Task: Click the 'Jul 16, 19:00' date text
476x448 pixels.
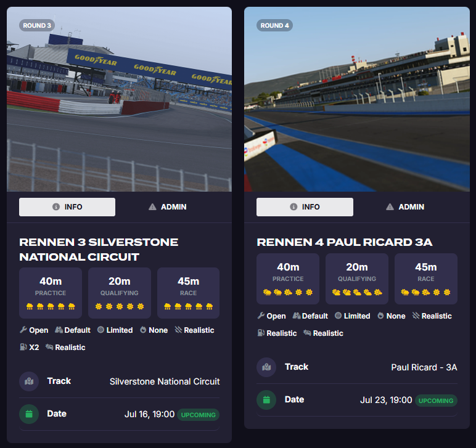Action: tap(149, 414)
